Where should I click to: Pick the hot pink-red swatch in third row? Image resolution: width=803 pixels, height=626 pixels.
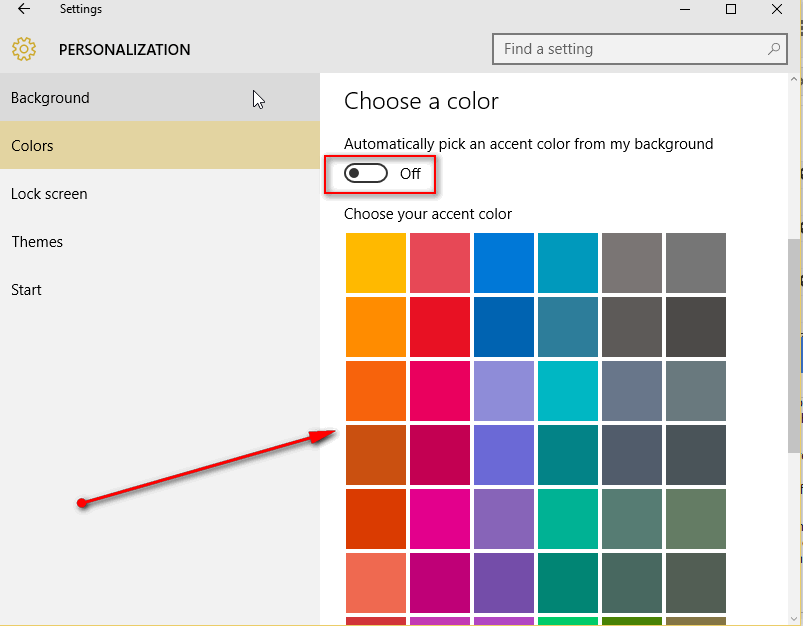coord(440,391)
